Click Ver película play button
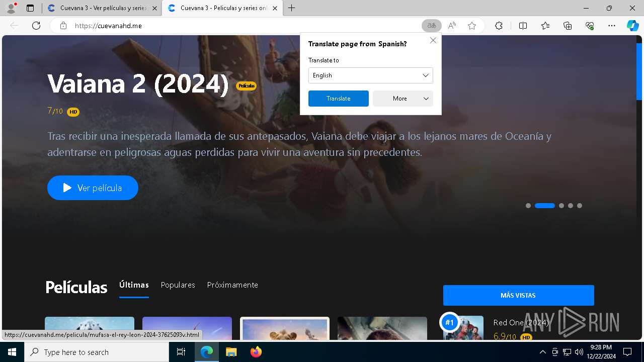 [x=93, y=188]
